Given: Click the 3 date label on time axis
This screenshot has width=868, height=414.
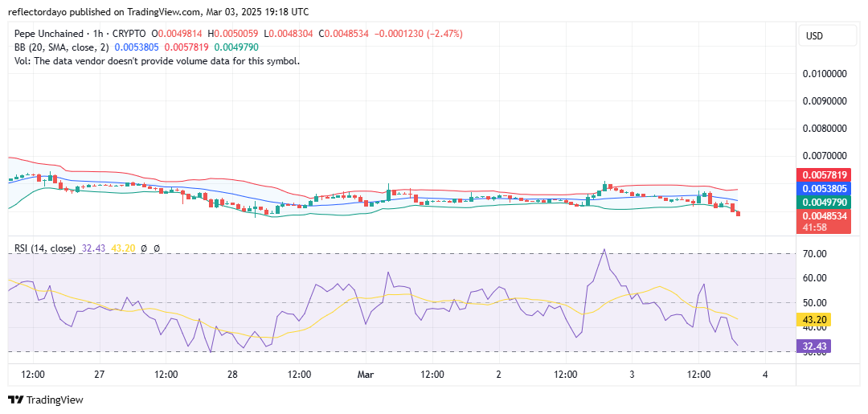Looking at the screenshot, I should [632, 374].
